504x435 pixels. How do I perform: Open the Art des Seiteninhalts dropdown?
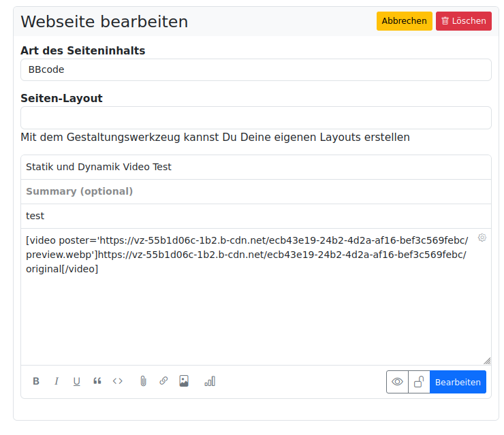[x=255, y=69]
